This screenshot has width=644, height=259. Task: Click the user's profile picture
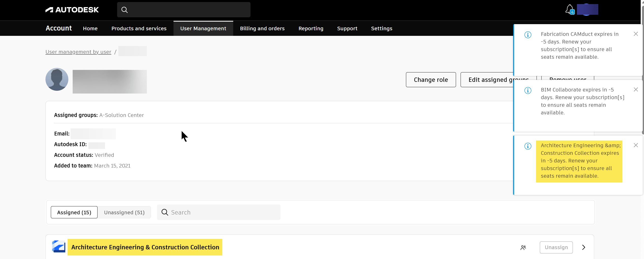(x=57, y=79)
